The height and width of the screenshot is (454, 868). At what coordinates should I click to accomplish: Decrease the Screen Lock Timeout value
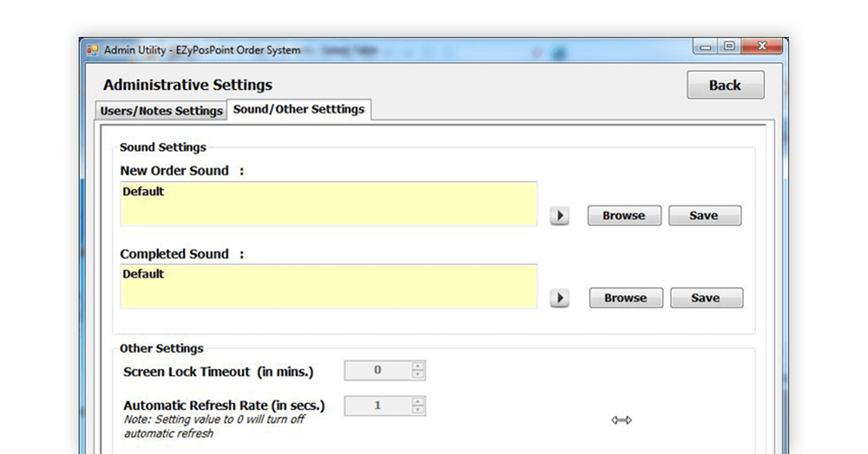418,374
